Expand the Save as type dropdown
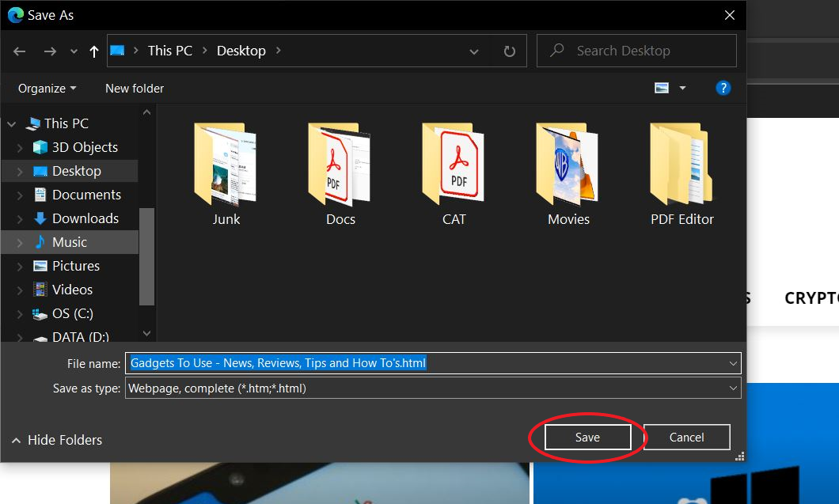The width and height of the screenshot is (839, 504). click(x=732, y=388)
